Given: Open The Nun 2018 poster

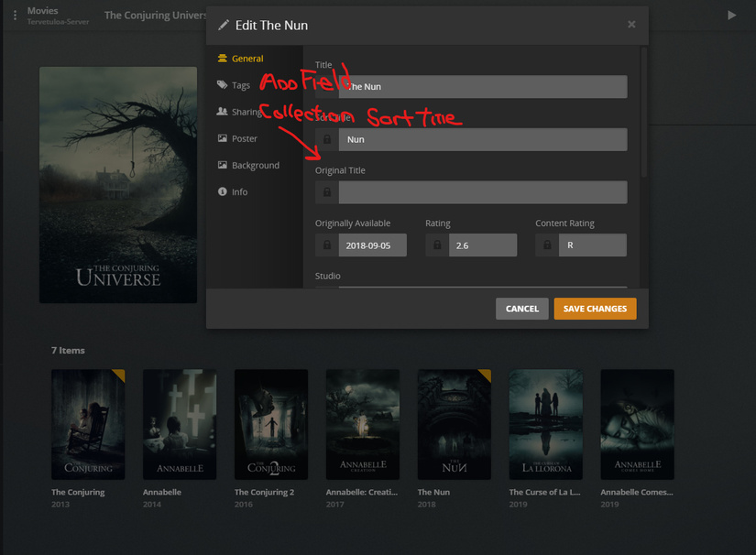Looking at the screenshot, I should 455,424.
